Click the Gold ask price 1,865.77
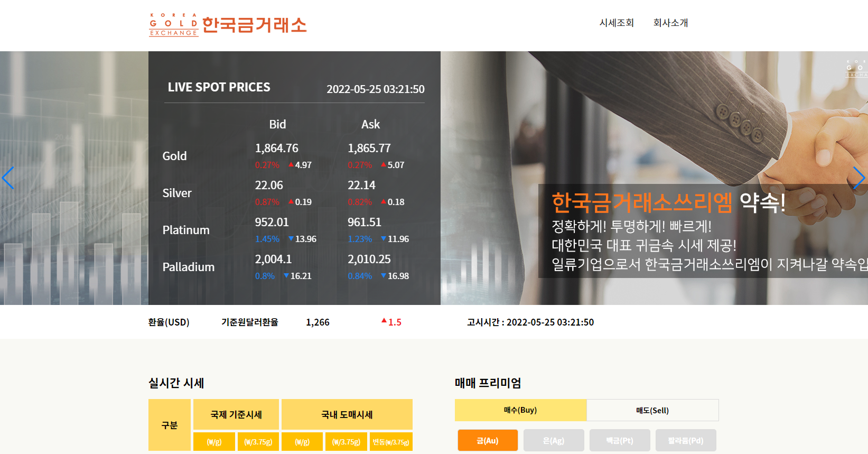The height and width of the screenshot is (454, 868). pos(369,149)
